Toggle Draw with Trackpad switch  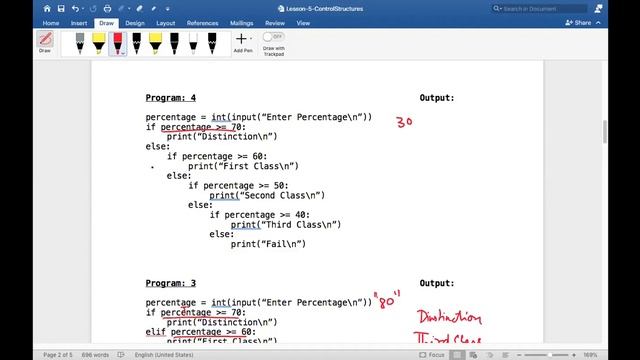click(273, 37)
